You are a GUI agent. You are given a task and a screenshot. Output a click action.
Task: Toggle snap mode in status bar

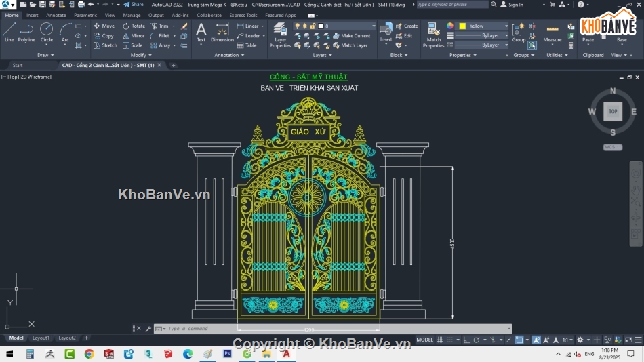tap(449, 340)
